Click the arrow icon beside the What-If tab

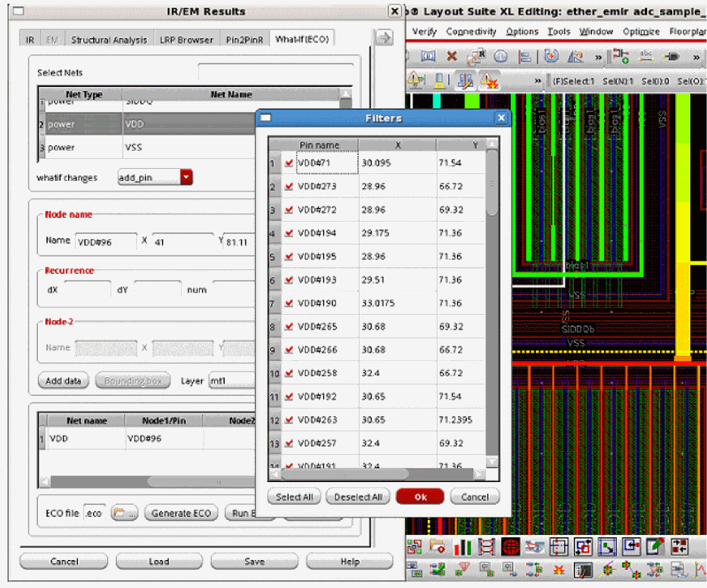[384, 39]
